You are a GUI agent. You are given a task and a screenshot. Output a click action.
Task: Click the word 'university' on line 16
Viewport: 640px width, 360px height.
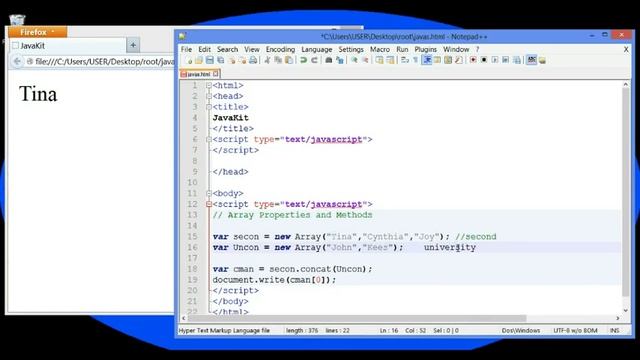coord(450,247)
